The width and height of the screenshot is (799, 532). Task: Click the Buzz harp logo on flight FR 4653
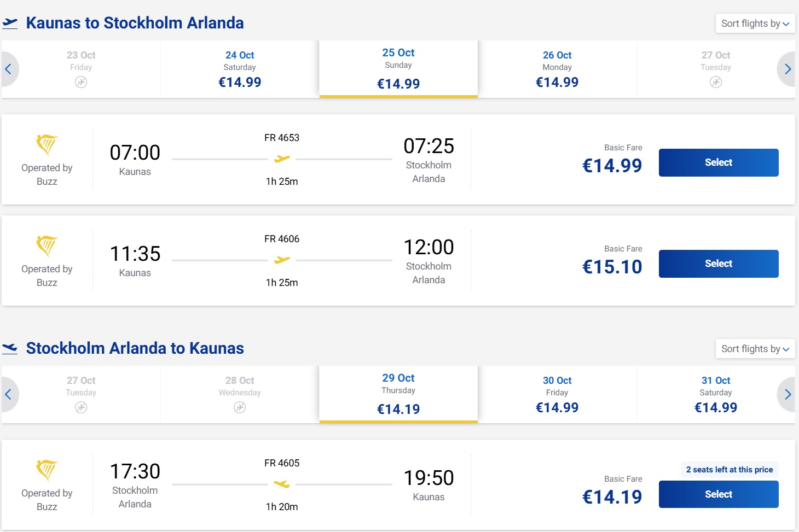pyautogui.click(x=47, y=145)
